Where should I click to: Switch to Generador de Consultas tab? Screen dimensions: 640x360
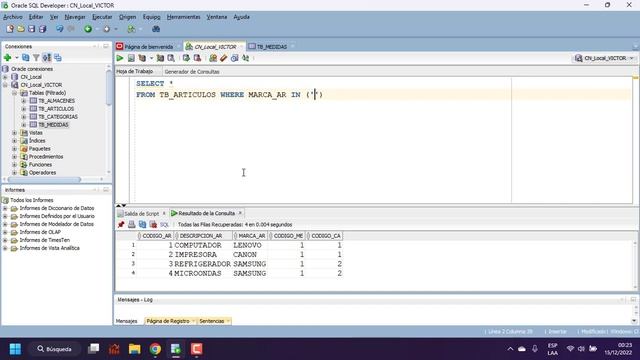click(x=192, y=71)
